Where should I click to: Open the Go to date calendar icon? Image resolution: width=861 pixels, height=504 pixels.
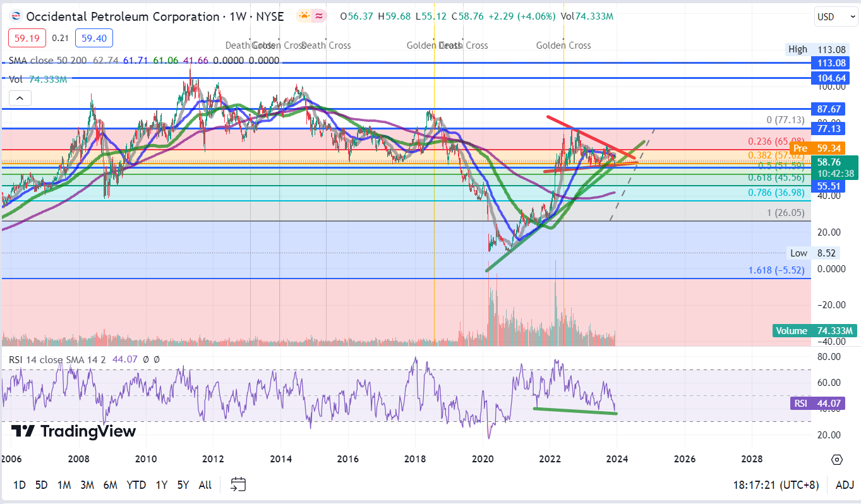(238, 484)
